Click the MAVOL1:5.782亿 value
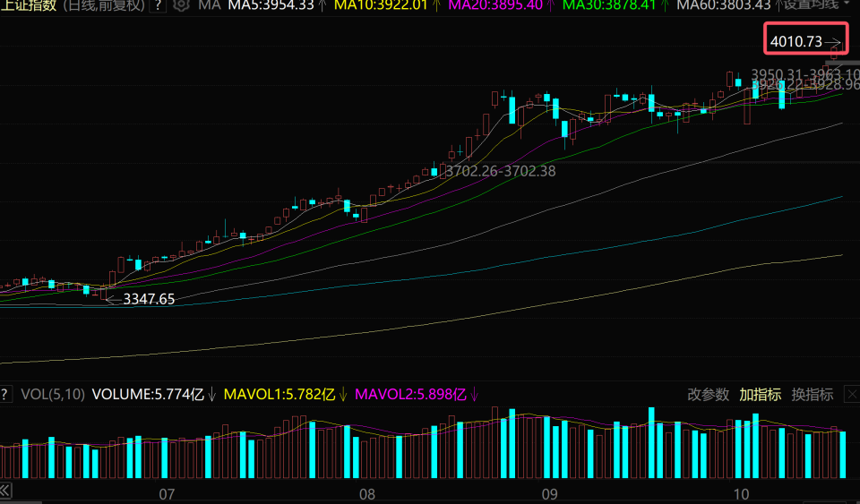This screenshot has height=504, width=860. (x=279, y=395)
